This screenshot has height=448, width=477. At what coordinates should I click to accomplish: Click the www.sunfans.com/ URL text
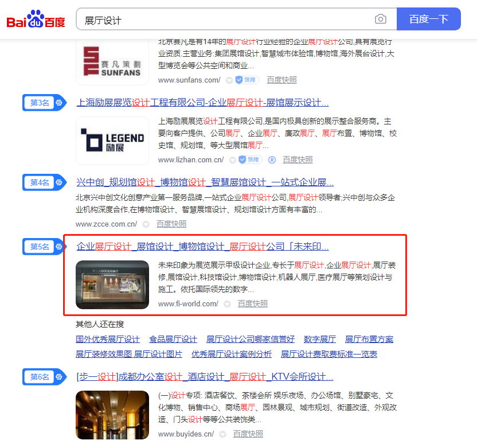click(x=189, y=80)
